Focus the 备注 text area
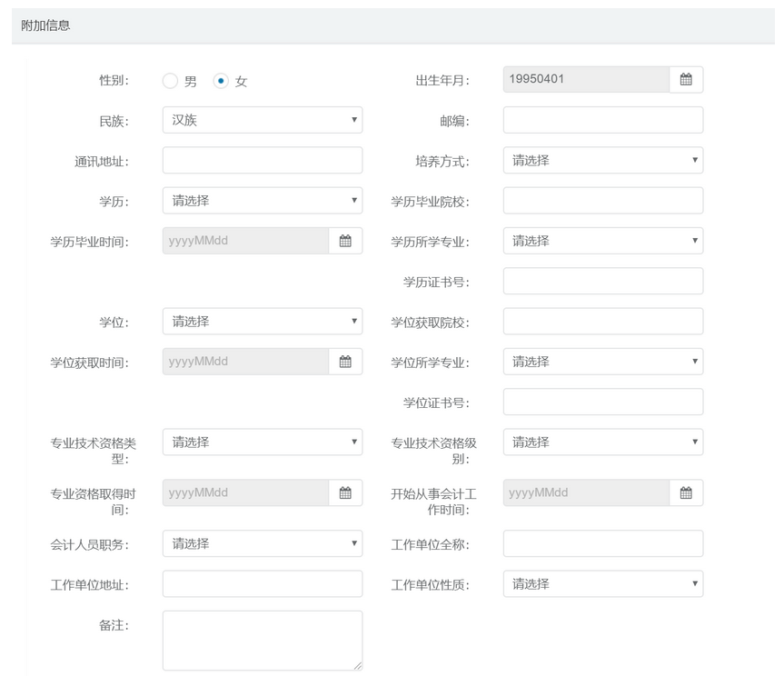This screenshot has width=784, height=676. coord(263,641)
